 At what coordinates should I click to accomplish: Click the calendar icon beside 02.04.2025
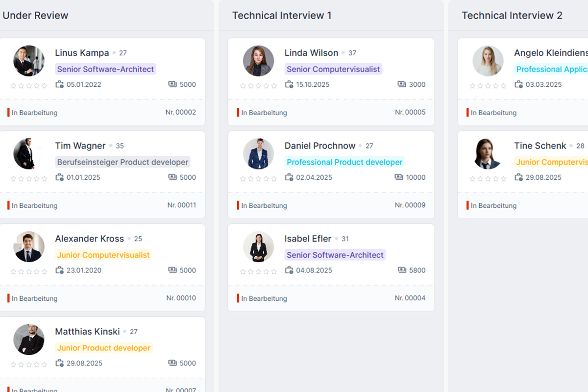[x=289, y=177]
